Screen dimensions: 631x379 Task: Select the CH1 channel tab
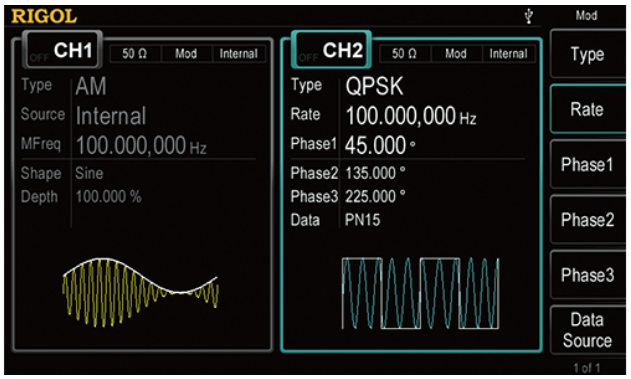[62, 50]
